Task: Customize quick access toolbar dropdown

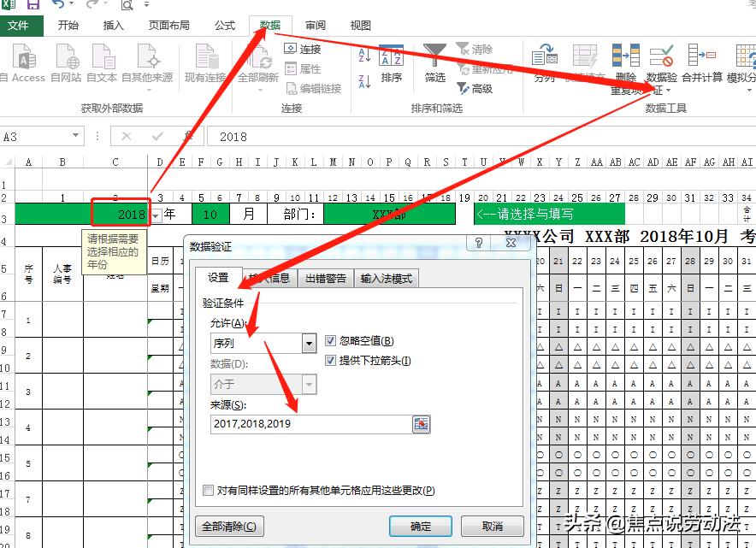Action: (146, 5)
